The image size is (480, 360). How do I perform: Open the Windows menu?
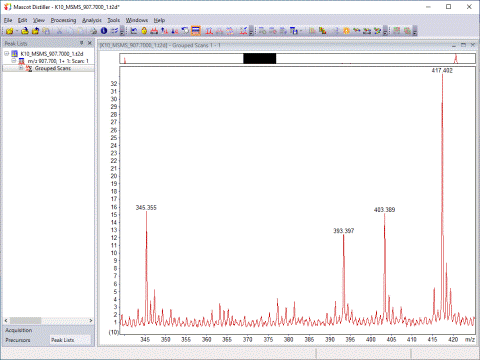point(137,20)
